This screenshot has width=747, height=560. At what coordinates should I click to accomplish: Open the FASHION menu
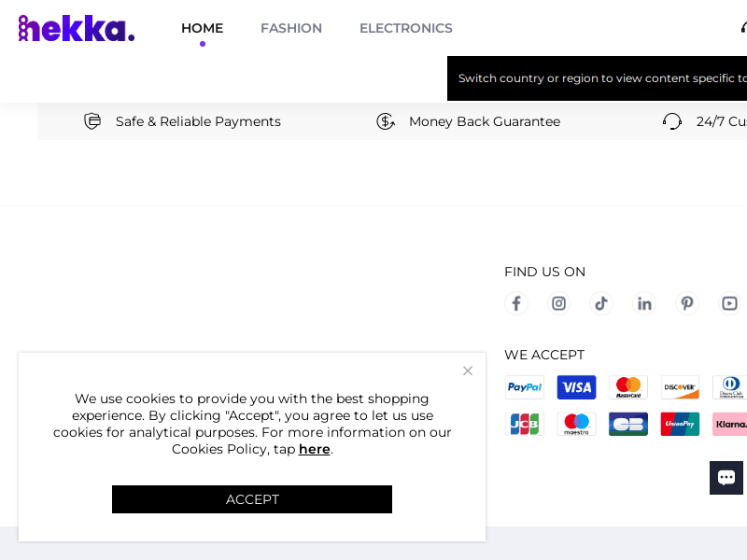click(291, 28)
